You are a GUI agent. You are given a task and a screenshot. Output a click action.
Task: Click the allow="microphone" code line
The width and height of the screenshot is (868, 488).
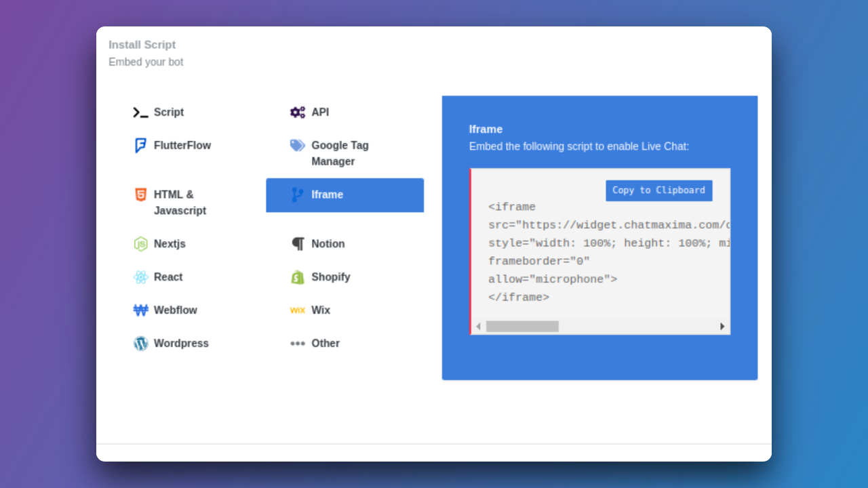pos(553,279)
